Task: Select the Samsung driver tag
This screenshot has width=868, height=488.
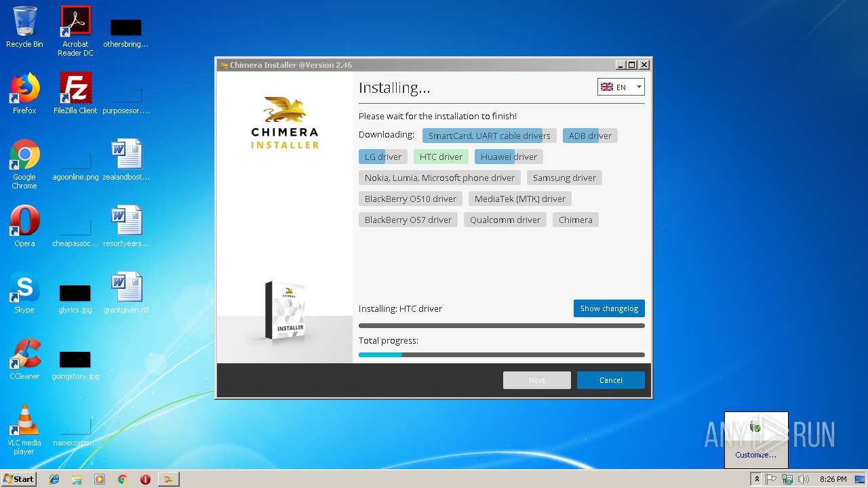Action: [x=564, y=178]
